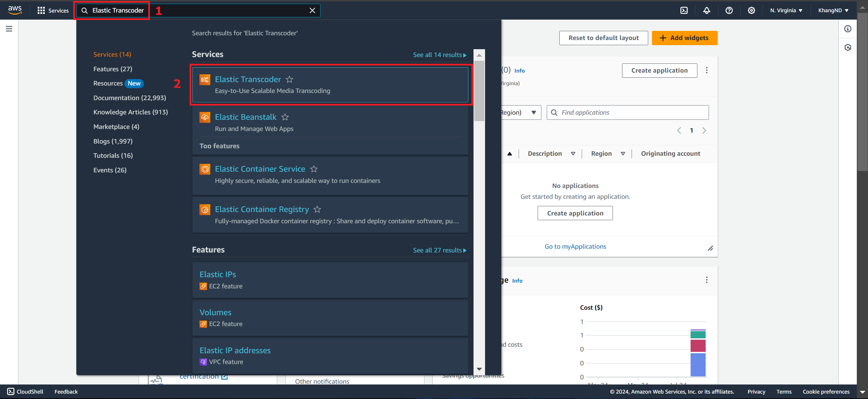Click Create application under No applications

tap(575, 213)
